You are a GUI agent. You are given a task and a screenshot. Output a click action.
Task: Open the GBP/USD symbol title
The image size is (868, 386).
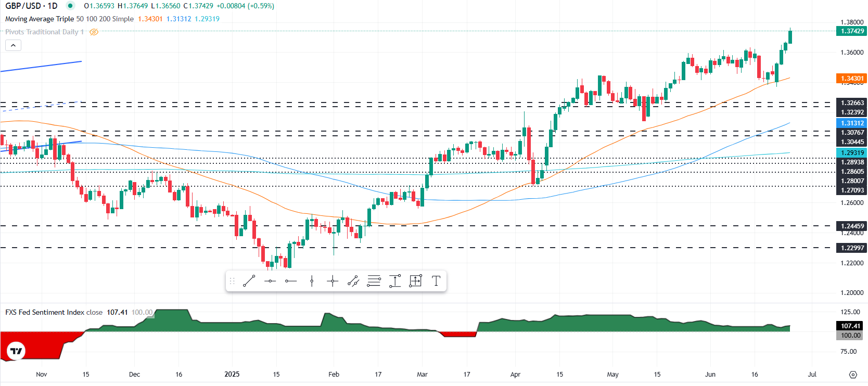(x=31, y=6)
